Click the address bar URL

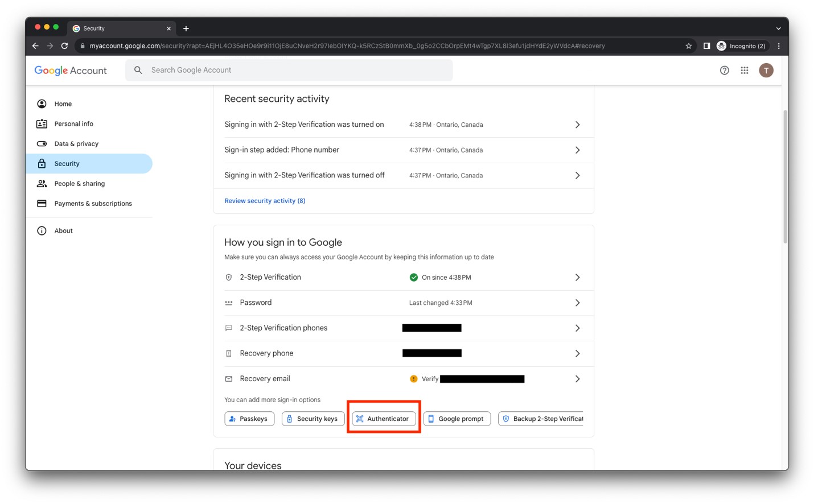click(x=347, y=46)
